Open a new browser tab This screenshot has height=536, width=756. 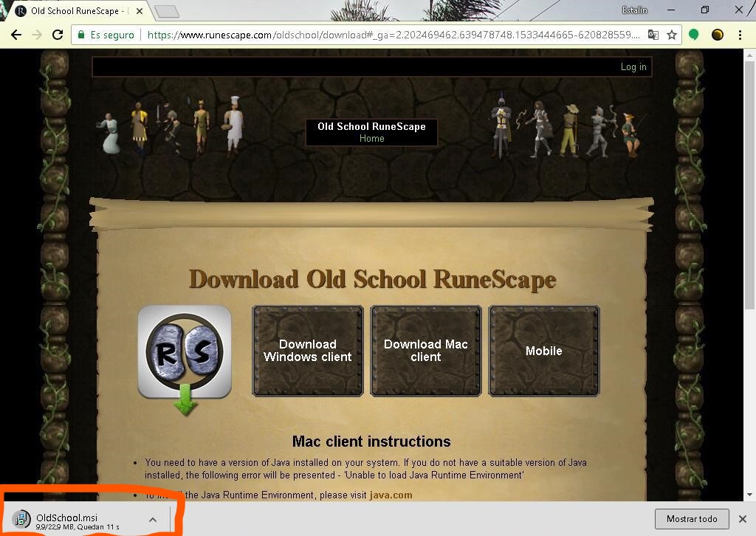(168, 12)
